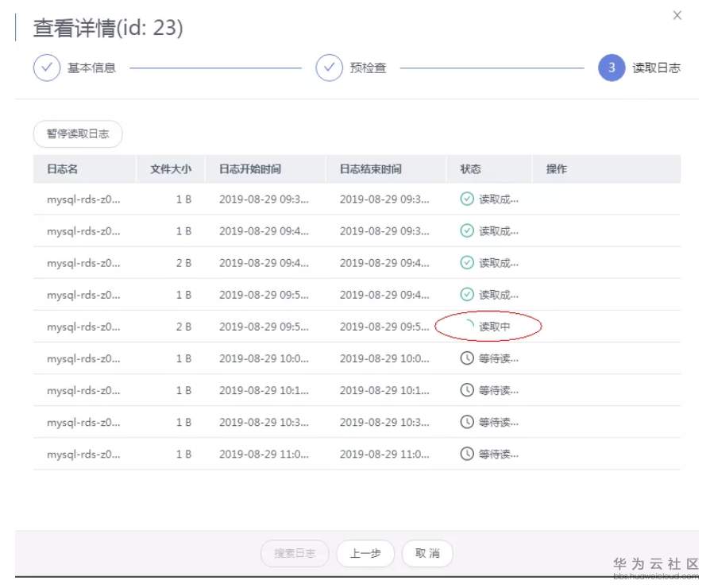
Task: Click log name in the 读取中 row
Action: 83,327
